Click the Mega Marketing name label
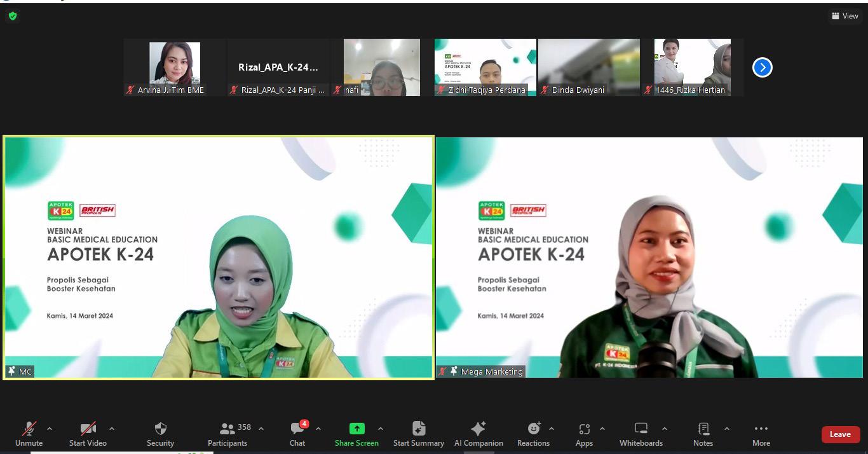868x454 pixels. pos(492,371)
